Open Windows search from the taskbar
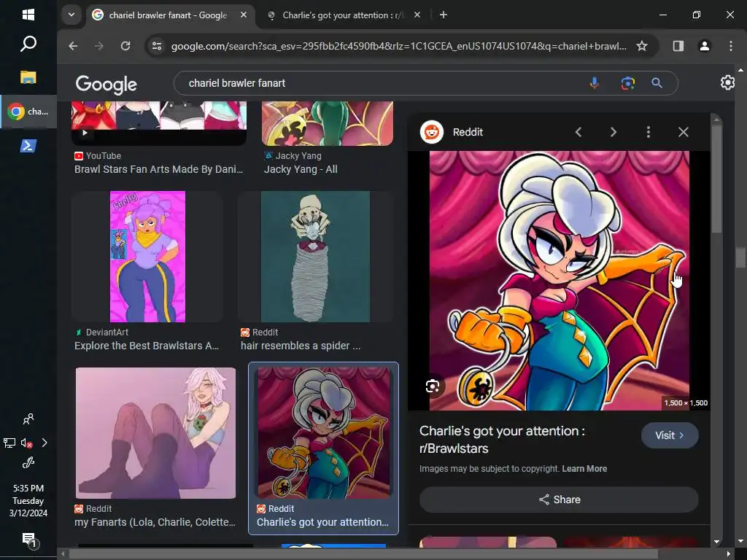 click(x=28, y=44)
